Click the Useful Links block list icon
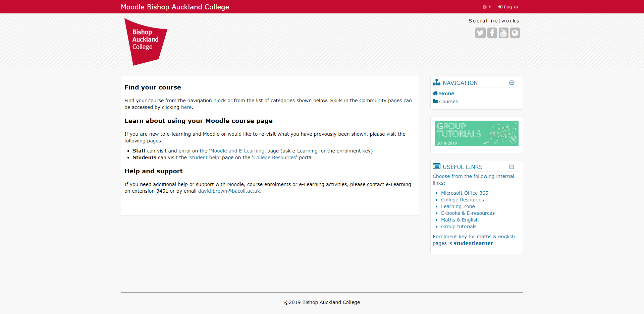This screenshot has width=644, height=314. tap(436, 166)
